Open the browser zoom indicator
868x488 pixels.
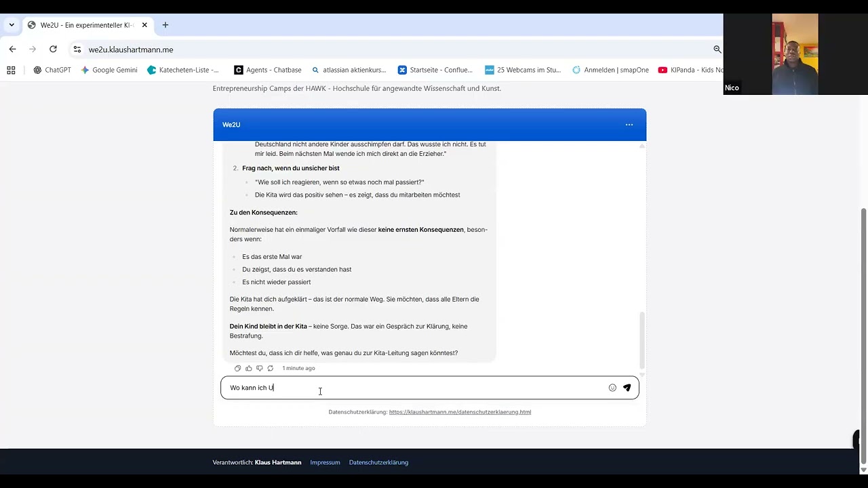point(717,49)
